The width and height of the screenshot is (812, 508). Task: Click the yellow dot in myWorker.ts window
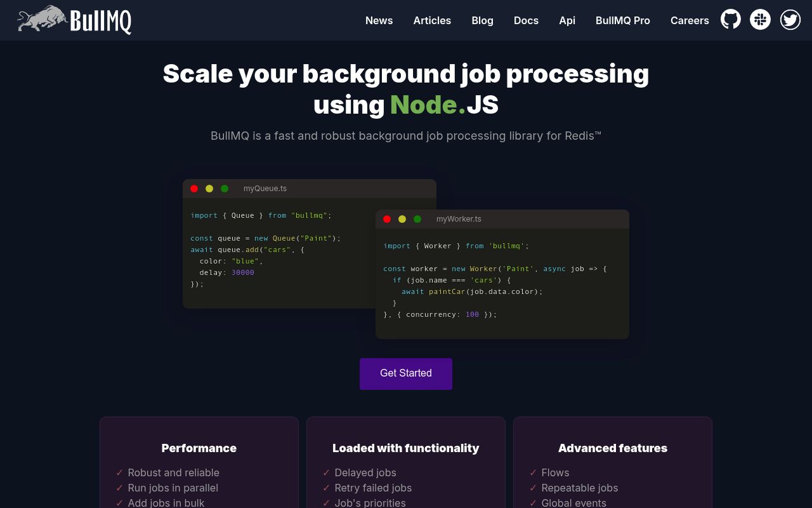click(402, 219)
